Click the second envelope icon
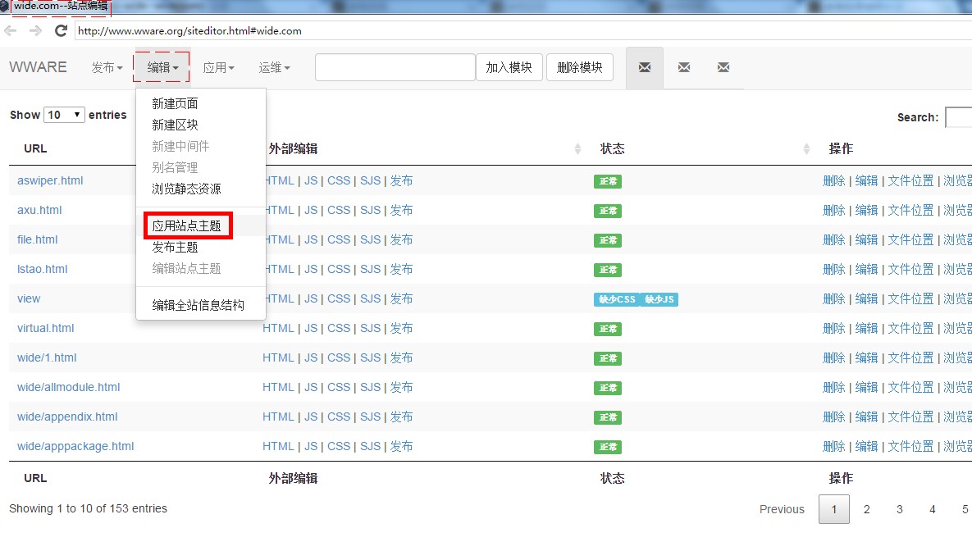972x560 pixels. pos(684,67)
